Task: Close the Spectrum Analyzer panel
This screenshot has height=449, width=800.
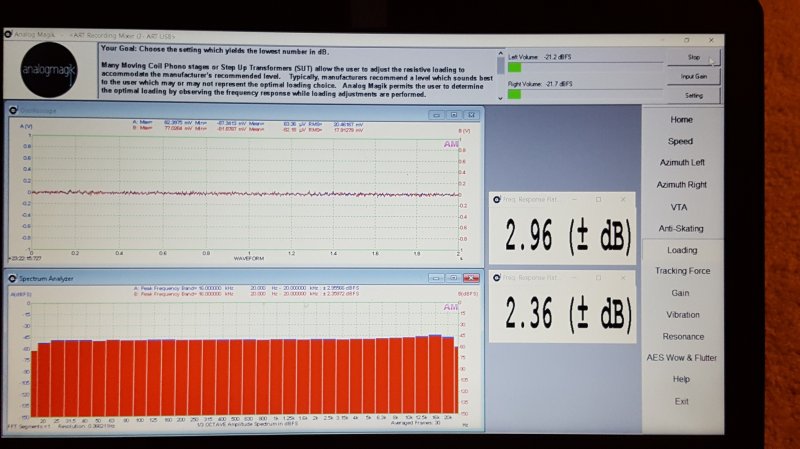Action: [471, 278]
